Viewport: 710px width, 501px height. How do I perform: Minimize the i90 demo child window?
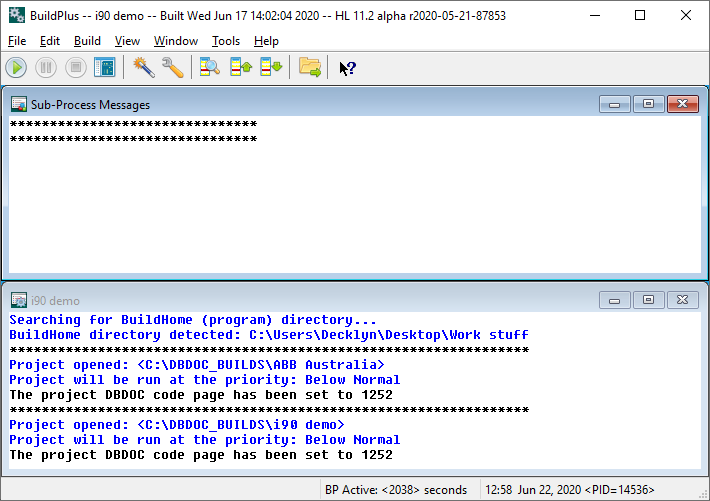614,300
